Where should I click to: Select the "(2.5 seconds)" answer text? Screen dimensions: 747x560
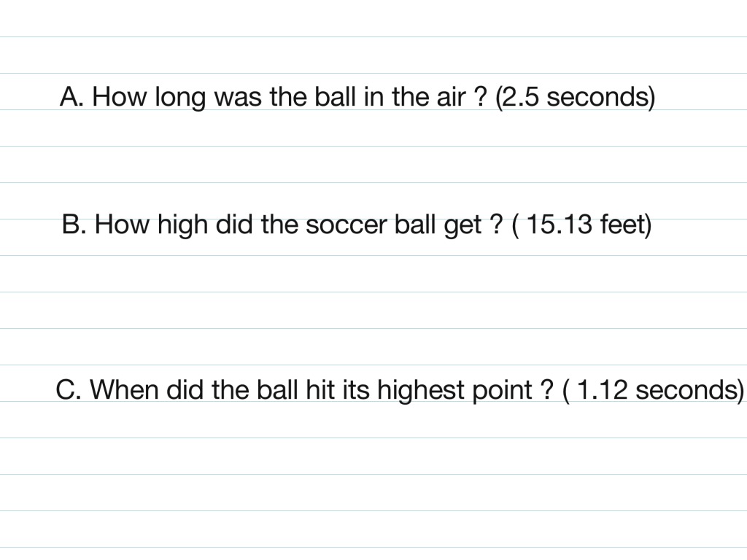(x=576, y=98)
